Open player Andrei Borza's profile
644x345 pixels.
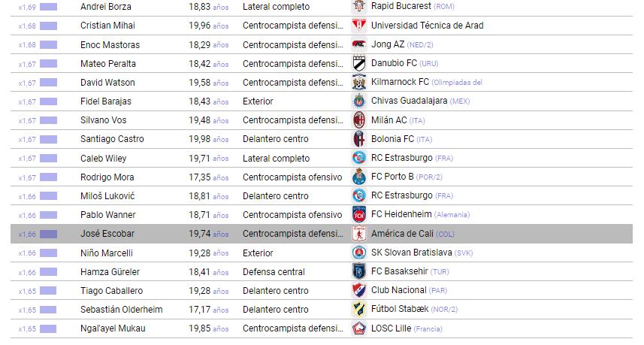pyautogui.click(x=105, y=6)
